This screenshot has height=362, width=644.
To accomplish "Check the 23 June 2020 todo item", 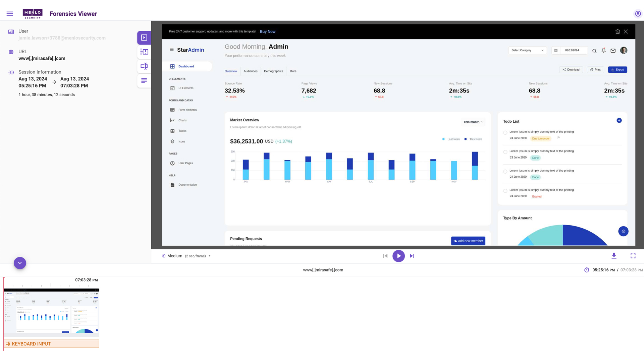I will pos(505,152).
